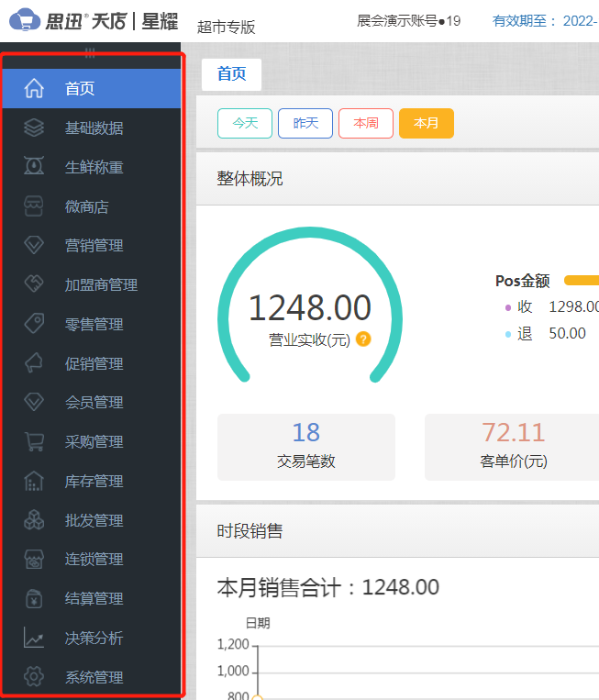The width and height of the screenshot is (599, 700).
Task: Click the layers icon beside 基础数据
Action: pyautogui.click(x=34, y=128)
